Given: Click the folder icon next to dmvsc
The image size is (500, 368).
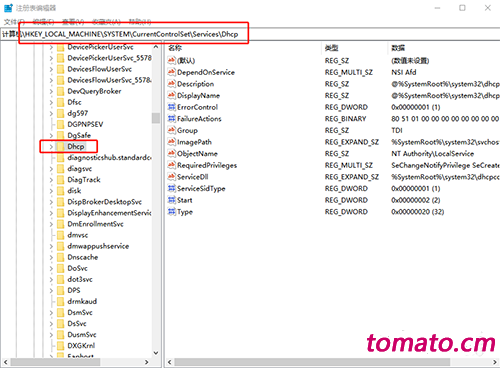Looking at the screenshot, I should [60, 235].
